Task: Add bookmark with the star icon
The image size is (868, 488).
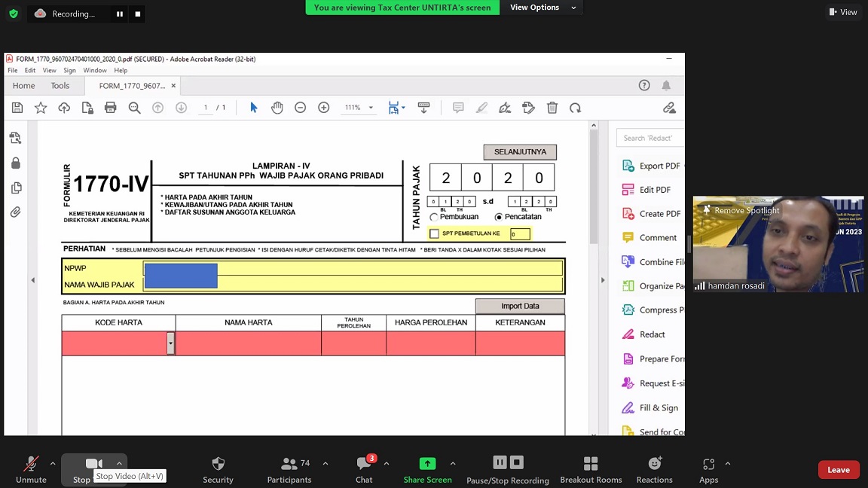Action: click(41, 108)
